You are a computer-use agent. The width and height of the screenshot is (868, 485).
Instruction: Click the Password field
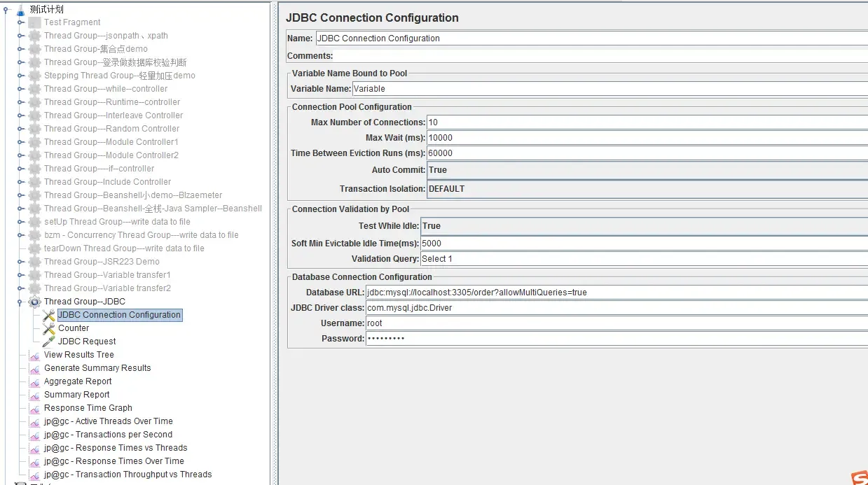point(615,339)
